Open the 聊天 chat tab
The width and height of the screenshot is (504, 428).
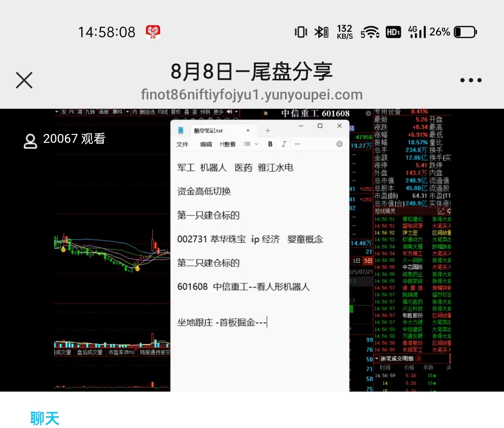(x=45, y=418)
